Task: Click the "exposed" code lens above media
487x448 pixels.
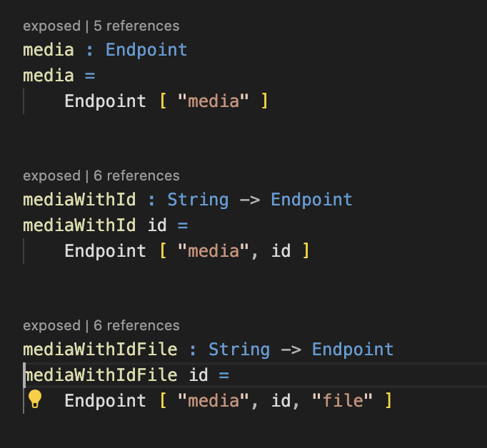Action: pyautogui.click(x=51, y=26)
